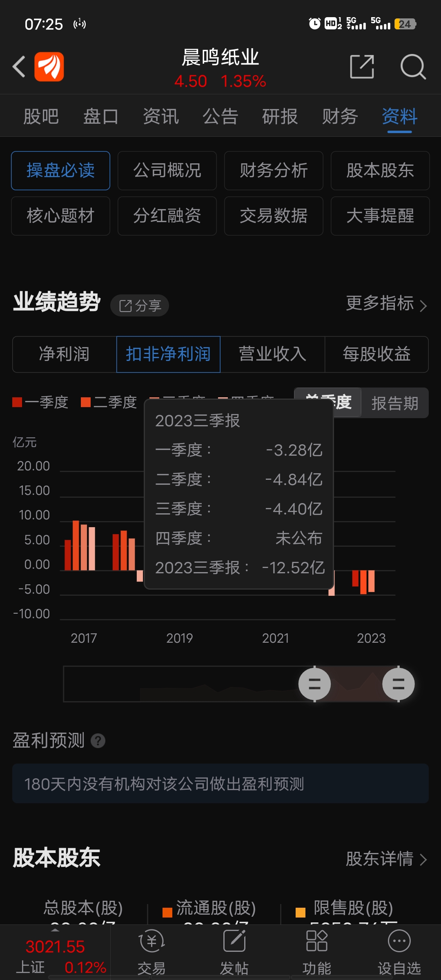This screenshot has width=441, height=980.
Task: Select the 每股收益 metric option
Action: tap(376, 354)
